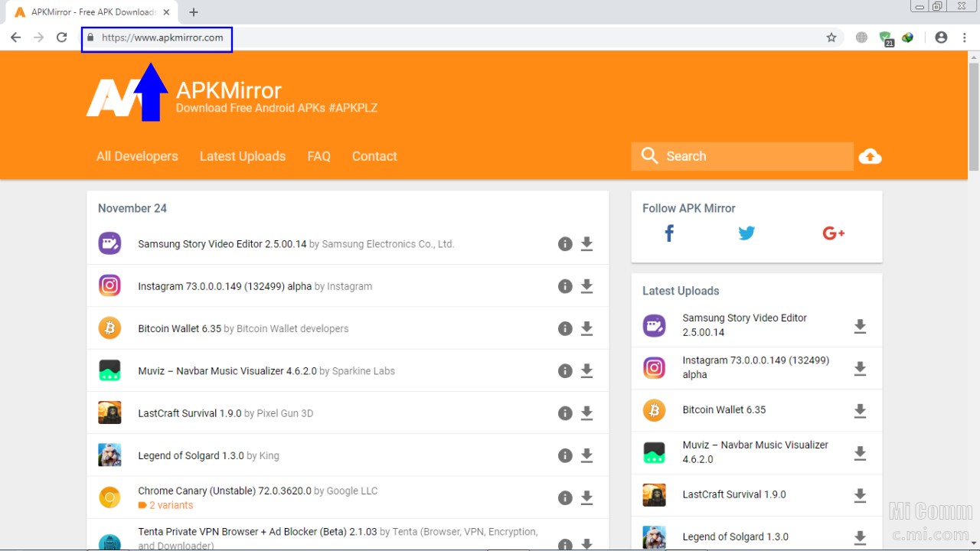Open LastCraft Survival 1.9.0 in Latest Uploads sidebar

pos(734,494)
